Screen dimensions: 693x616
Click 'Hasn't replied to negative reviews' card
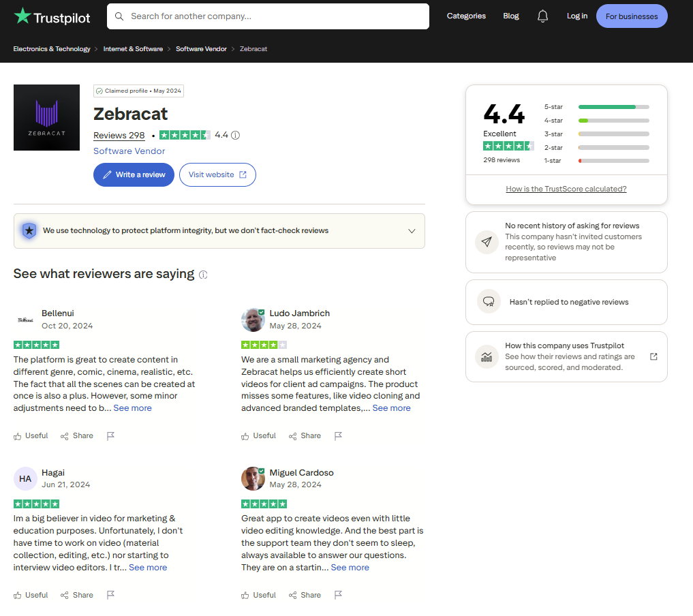566,302
